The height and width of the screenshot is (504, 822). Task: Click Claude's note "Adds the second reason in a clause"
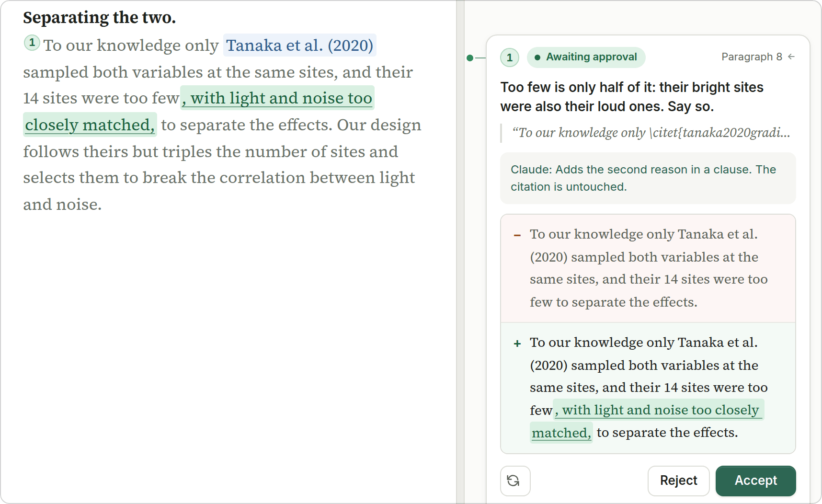[x=648, y=178]
